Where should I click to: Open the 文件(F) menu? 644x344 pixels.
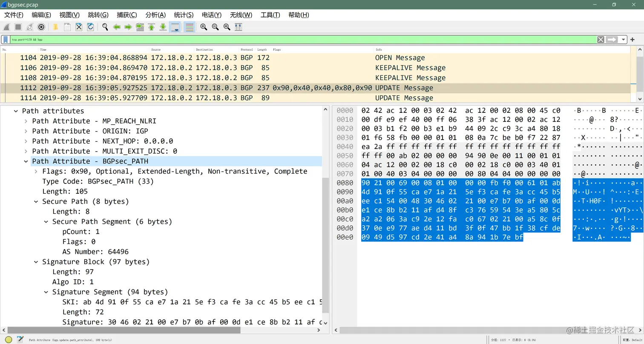point(14,15)
